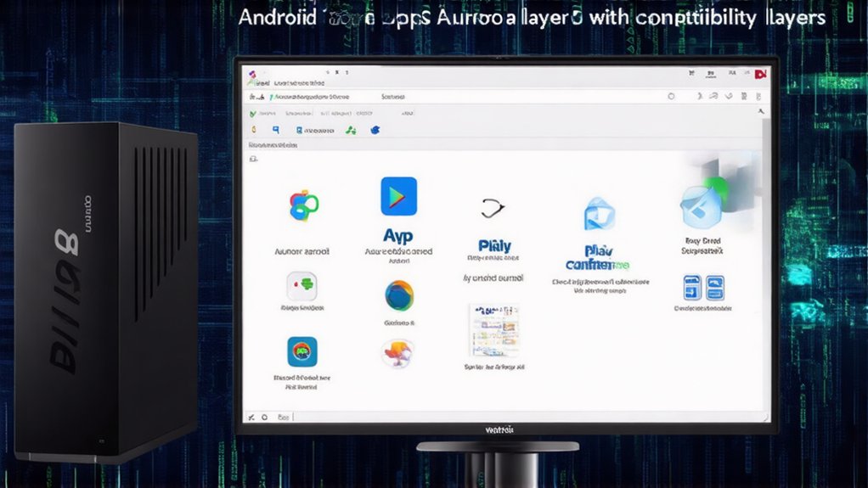The height and width of the screenshot is (488, 868).
Task: Click the caption under the blue cube icon
Action: [x=702, y=245]
